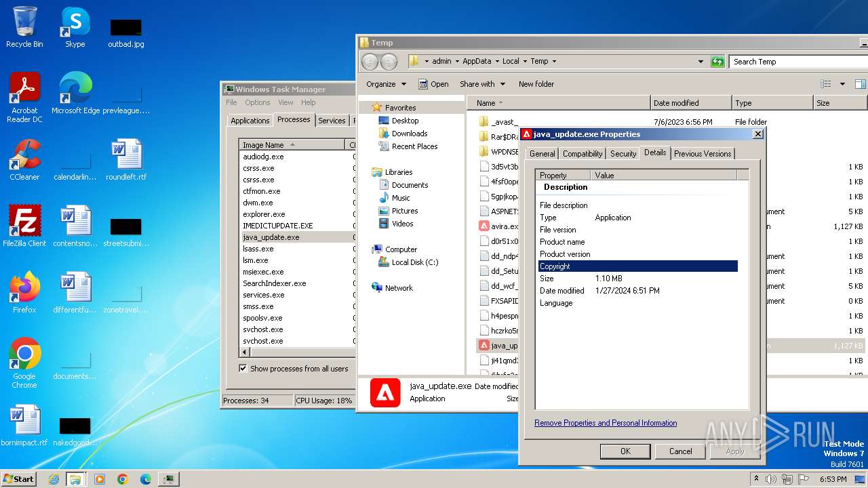Switch to Previous Versions tab

(703, 154)
